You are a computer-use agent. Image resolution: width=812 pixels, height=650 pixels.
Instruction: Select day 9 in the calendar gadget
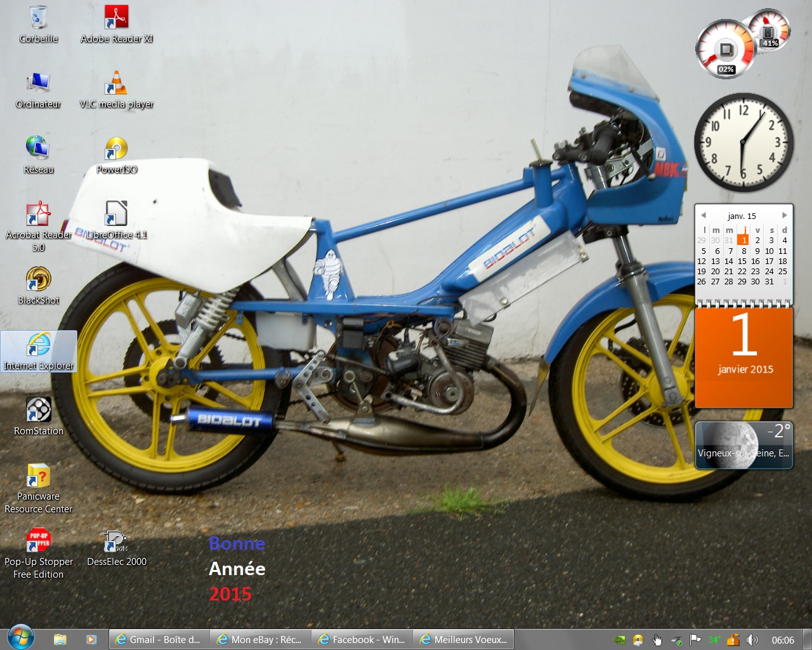[x=757, y=251]
